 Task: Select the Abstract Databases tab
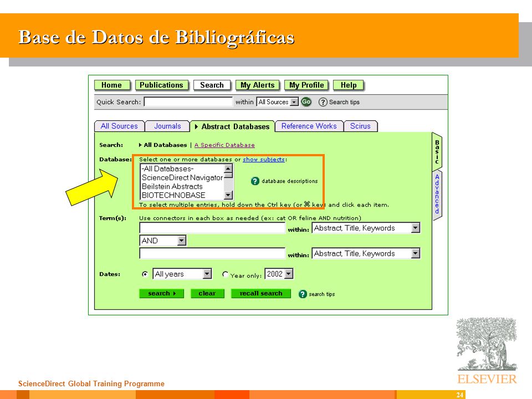click(232, 126)
